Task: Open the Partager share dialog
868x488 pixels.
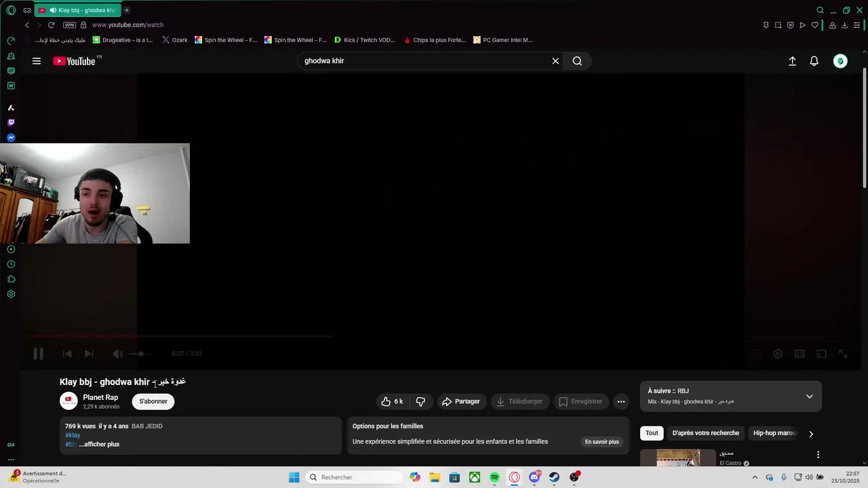Action: point(461,401)
